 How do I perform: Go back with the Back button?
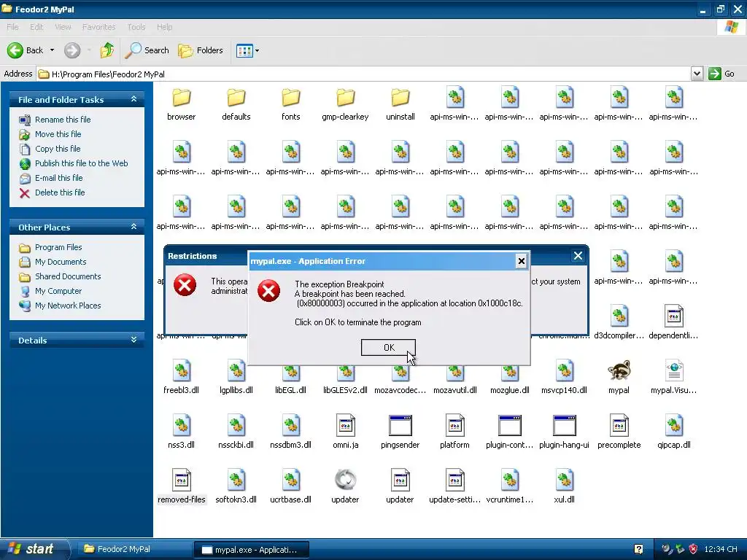(x=26, y=50)
